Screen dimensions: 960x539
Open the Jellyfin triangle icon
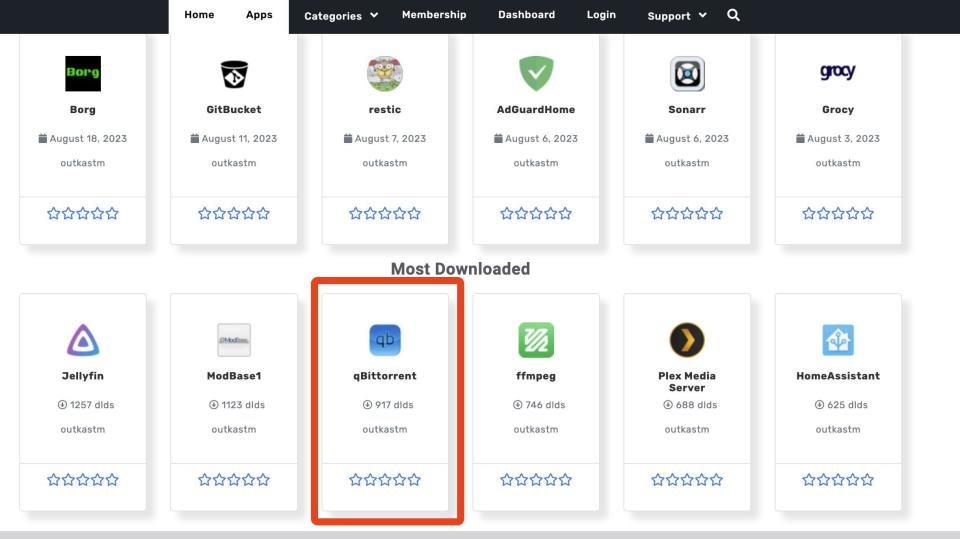click(83, 340)
